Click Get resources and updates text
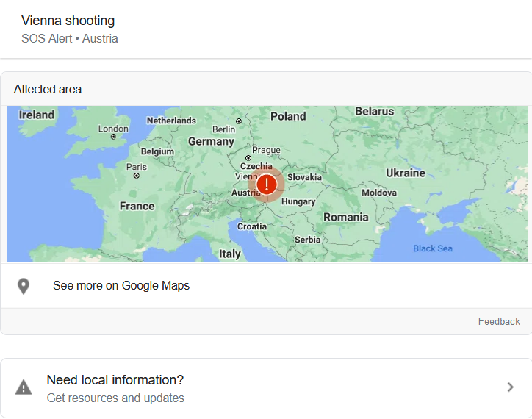Image resolution: width=532 pixels, height=419 pixels. pos(115,398)
